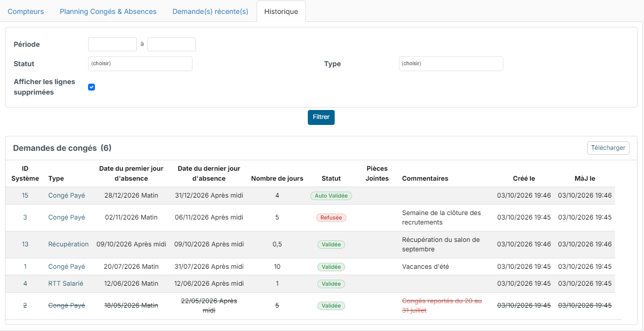644x331 pixels.
Task: Select the Historique tab
Action: point(281,11)
